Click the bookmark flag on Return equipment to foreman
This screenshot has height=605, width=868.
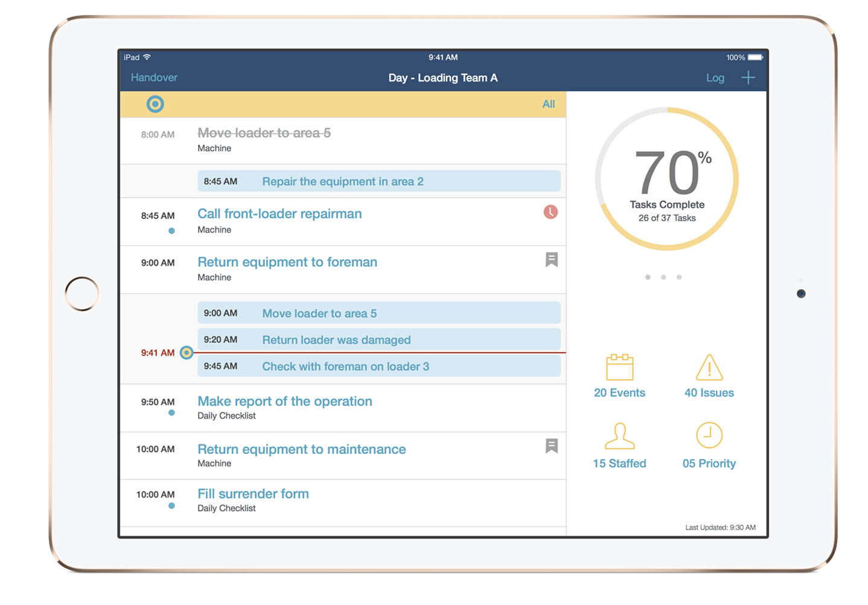tap(552, 259)
